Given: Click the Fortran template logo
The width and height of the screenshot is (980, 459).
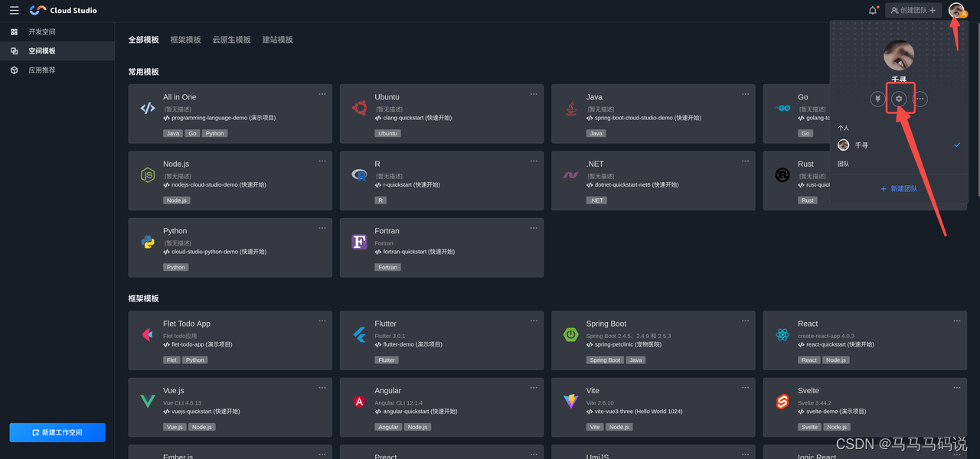Looking at the screenshot, I should (x=359, y=242).
